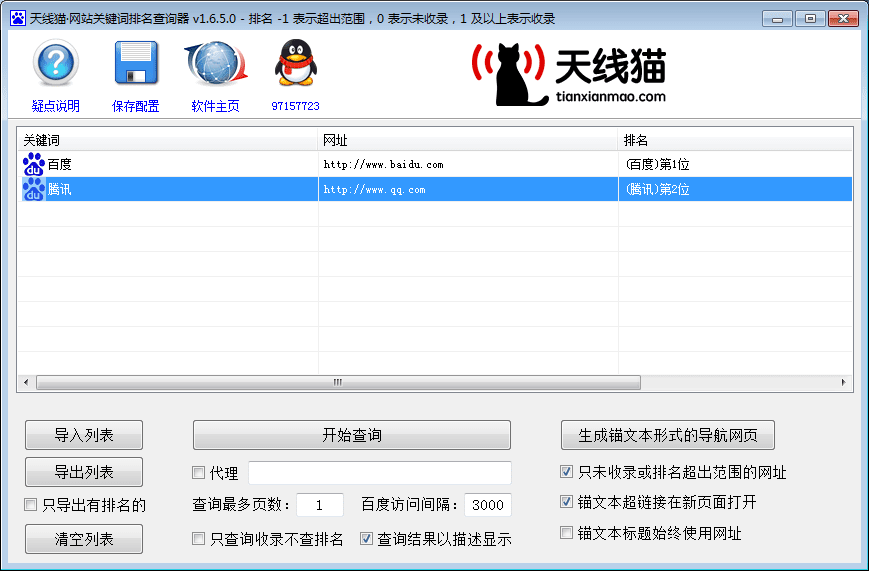Sort by the 排名 column header
The height and width of the screenshot is (571, 869).
pyautogui.click(x=735, y=140)
